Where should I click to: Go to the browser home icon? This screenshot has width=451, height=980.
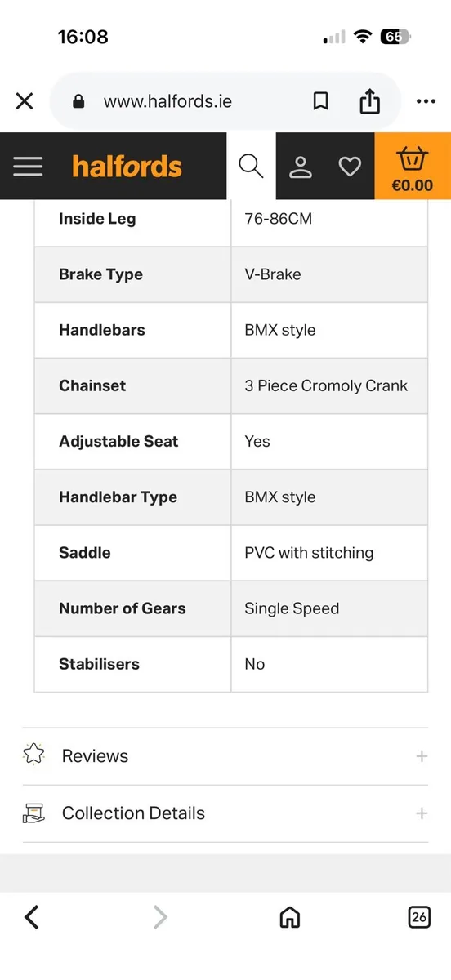pyautogui.click(x=289, y=917)
